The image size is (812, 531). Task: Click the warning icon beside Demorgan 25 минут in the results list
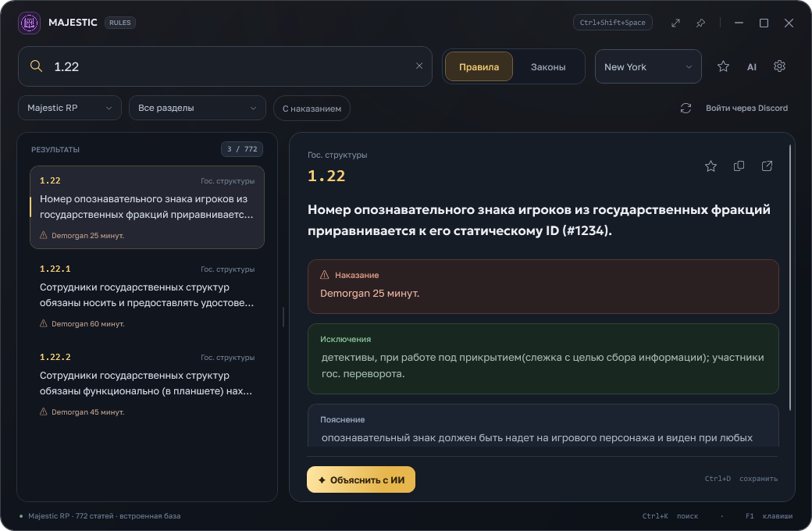pos(44,235)
